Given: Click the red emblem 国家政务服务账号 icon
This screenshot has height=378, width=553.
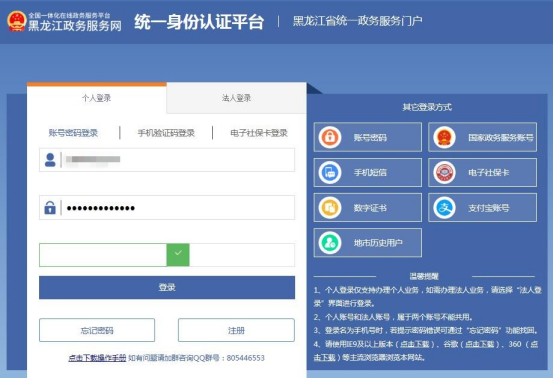Looking at the screenshot, I should click(444, 137).
